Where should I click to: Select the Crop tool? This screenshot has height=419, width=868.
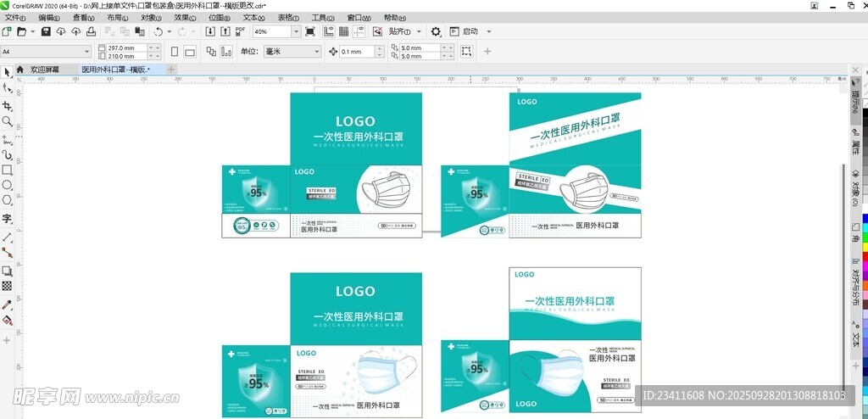tap(7, 106)
